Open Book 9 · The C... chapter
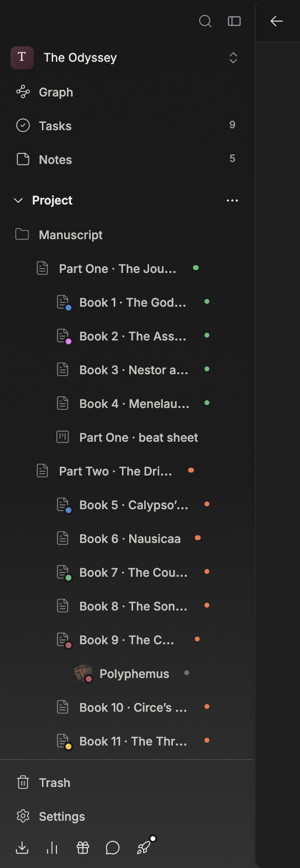300x868 pixels. (126, 640)
